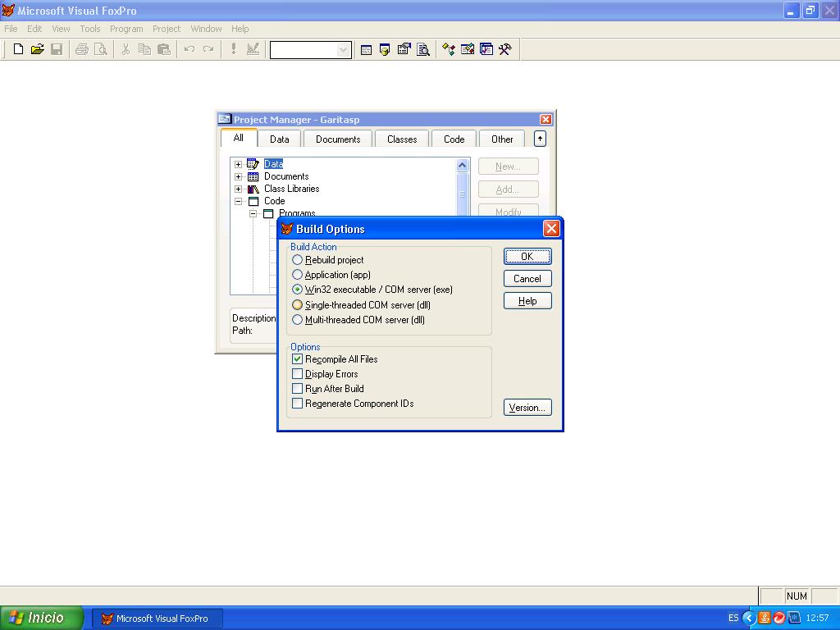The width and height of the screenshot is (840, 630).
Task: Click the ES language indicator in tray
Action: click(733, 619)
